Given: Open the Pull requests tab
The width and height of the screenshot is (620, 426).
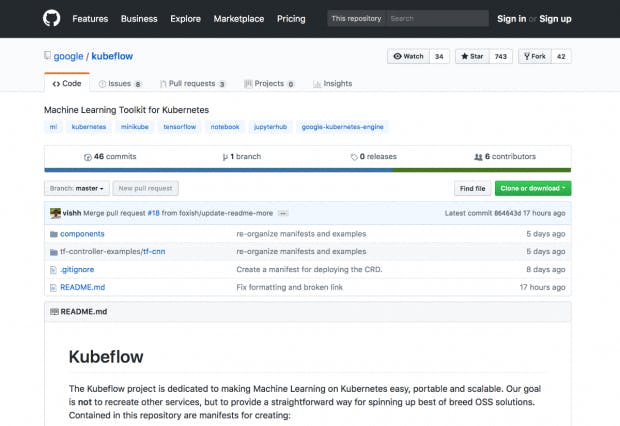Looking at the screenshot, I should pos(193,83).
